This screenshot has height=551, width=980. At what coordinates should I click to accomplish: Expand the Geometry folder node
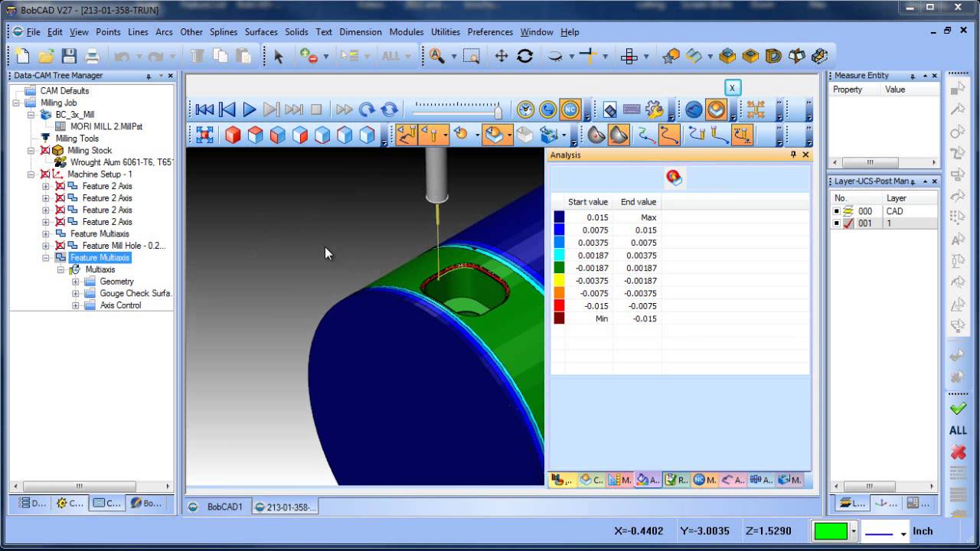pos(76,282)
